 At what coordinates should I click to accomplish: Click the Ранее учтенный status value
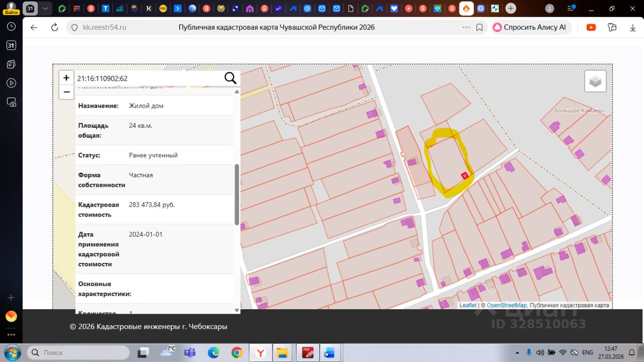click(153, 155)
